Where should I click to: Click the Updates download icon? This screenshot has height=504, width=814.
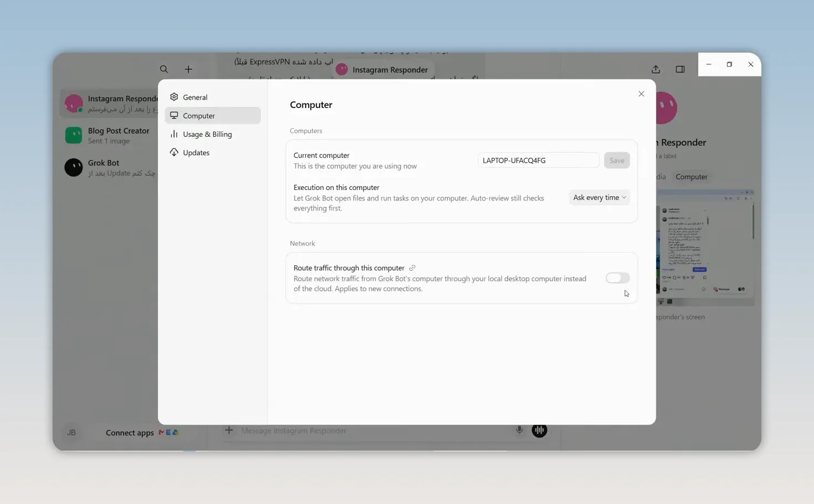(174, 152)
